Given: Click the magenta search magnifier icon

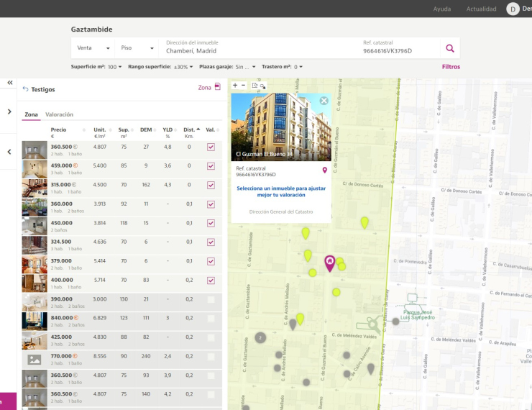Looking at the screenshot, I should 450,48.
